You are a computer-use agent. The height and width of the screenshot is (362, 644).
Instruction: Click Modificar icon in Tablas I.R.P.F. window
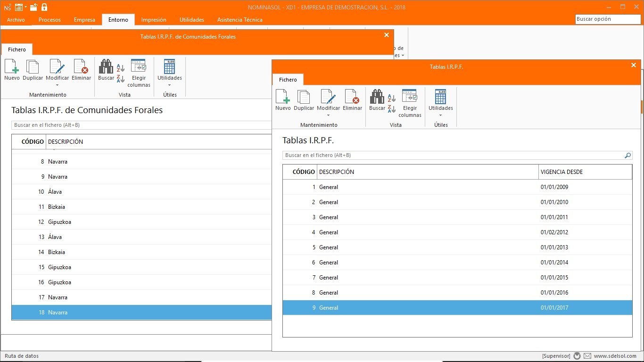point(328,97)
